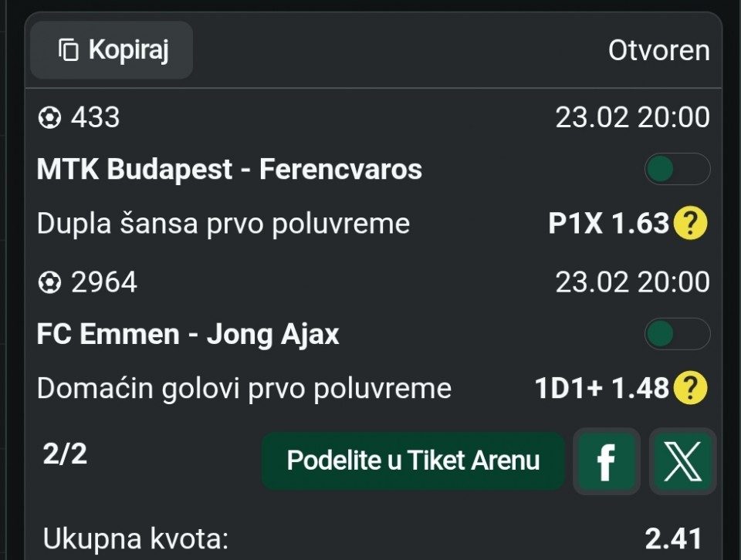
Task: Click the soccer ball icon next to 2964
Action: (49, 283)
